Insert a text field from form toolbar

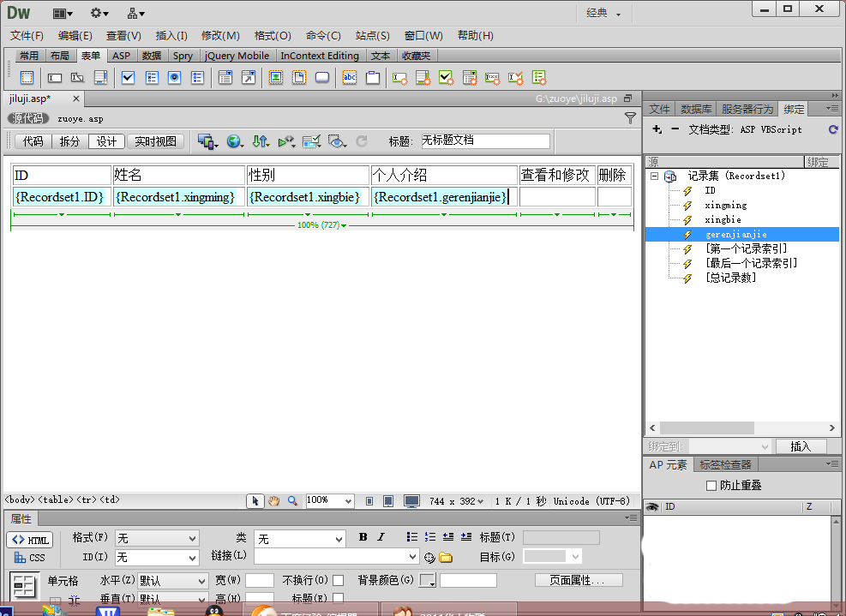coord(55,78)
